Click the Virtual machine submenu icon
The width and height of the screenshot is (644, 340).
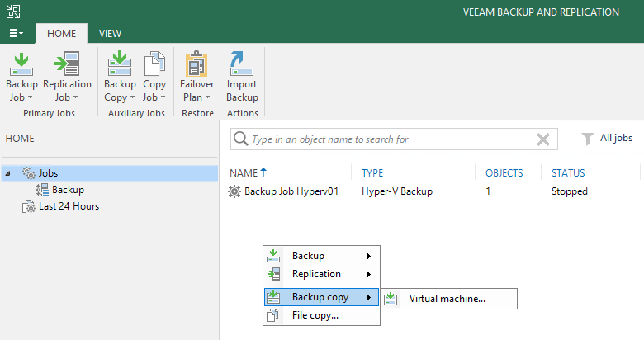point(391,299)
